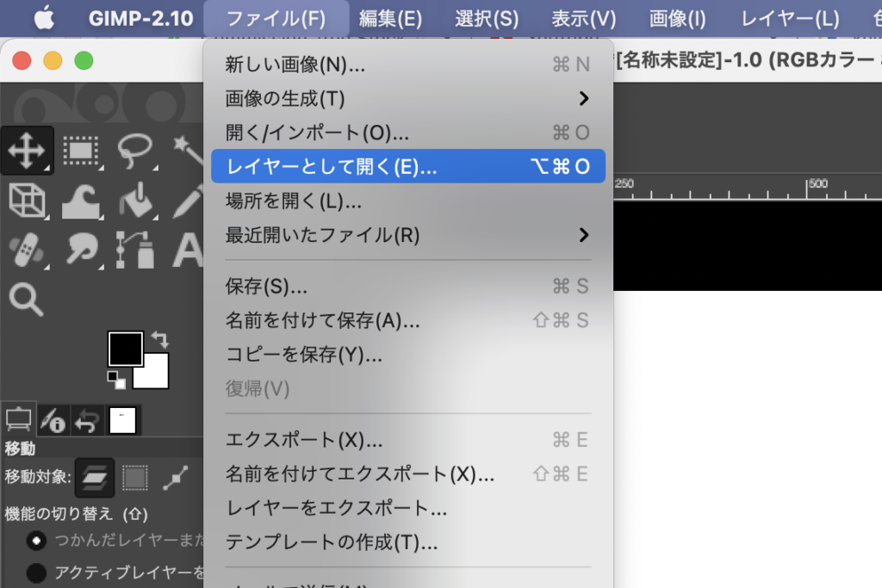Choose 名前を付けて保存(A)... menu entry
Image resolution: width=882 pixels, height=588 pixels.
(407, 320)
